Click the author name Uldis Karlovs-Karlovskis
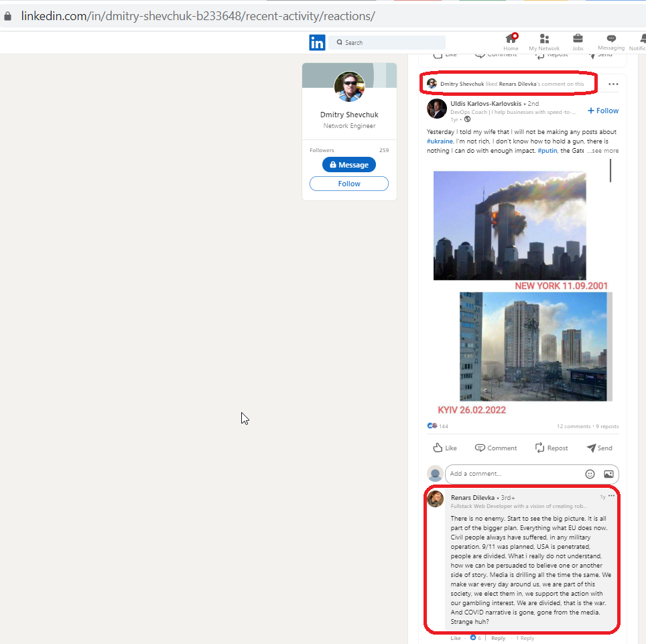The image size is (646, 644). (x=486, y=103)
